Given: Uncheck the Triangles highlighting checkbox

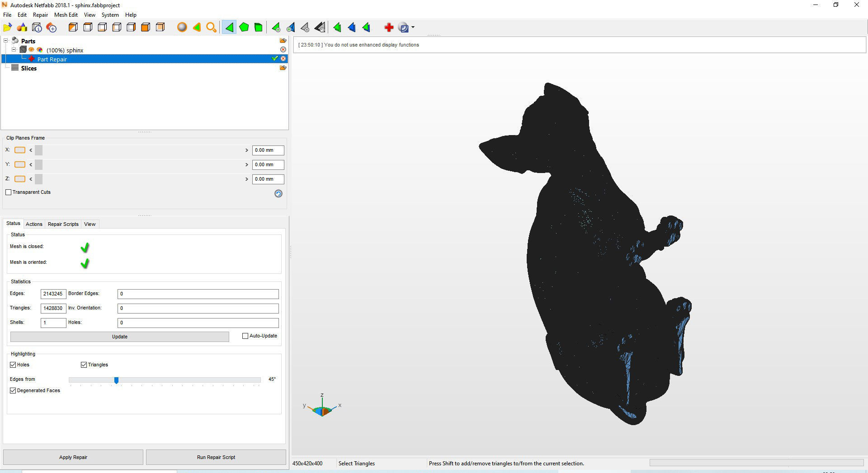Looking at the screenshot, I should (84, 365).
